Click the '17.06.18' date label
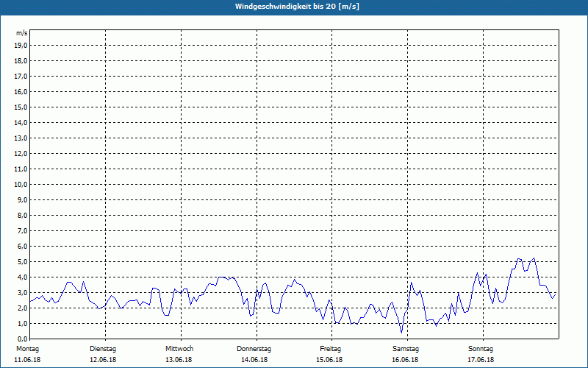Image resolution: width=588 pixels, height=368 pixels. [x=481, y=360]
